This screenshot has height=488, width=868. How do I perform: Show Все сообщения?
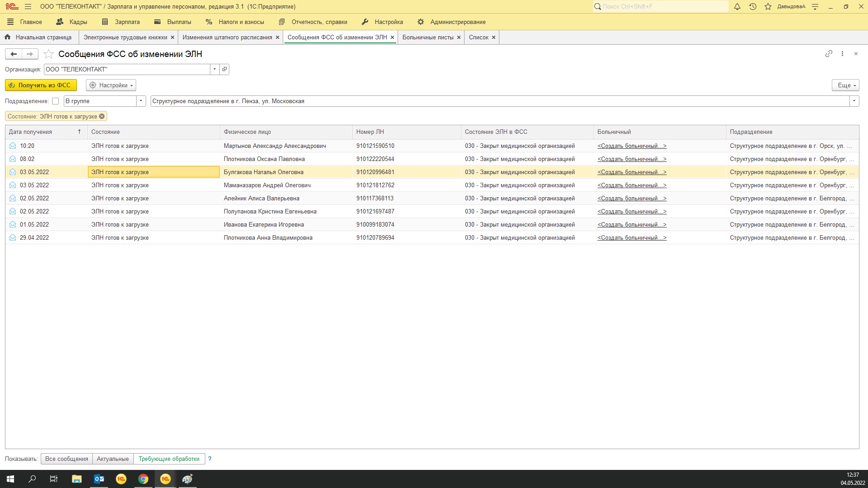(66, 459)
